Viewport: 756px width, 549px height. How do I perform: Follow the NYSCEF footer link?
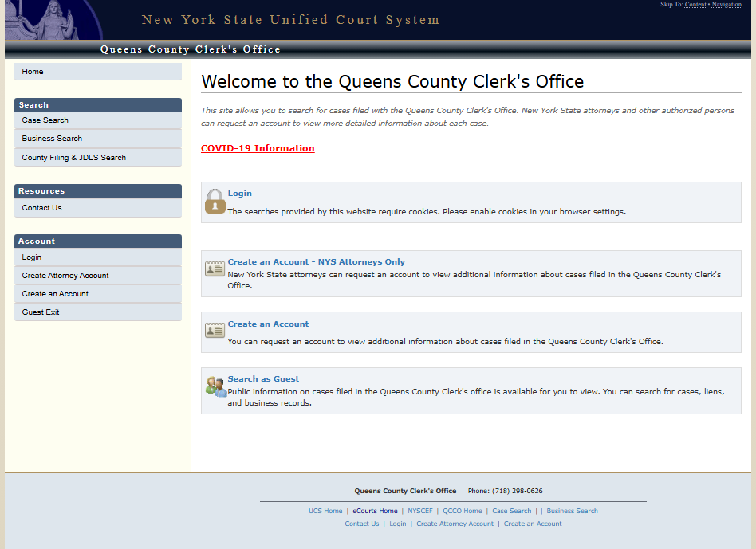tap(420, 511)
